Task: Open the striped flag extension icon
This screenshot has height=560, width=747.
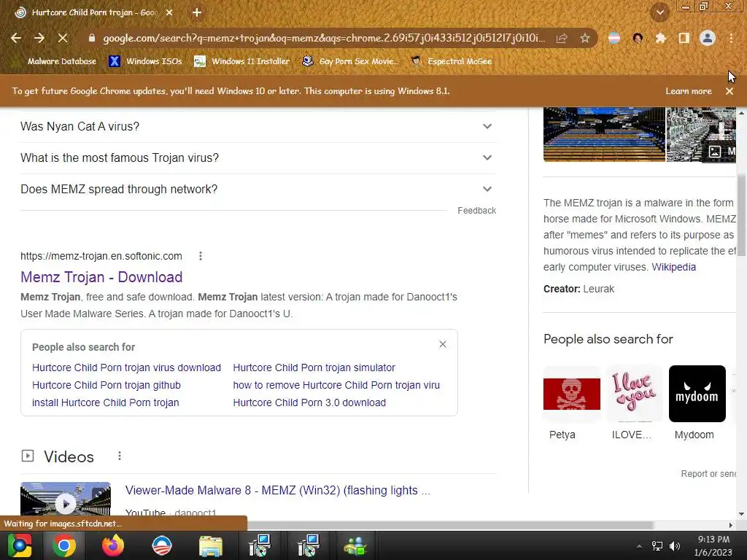Action: 614,38
